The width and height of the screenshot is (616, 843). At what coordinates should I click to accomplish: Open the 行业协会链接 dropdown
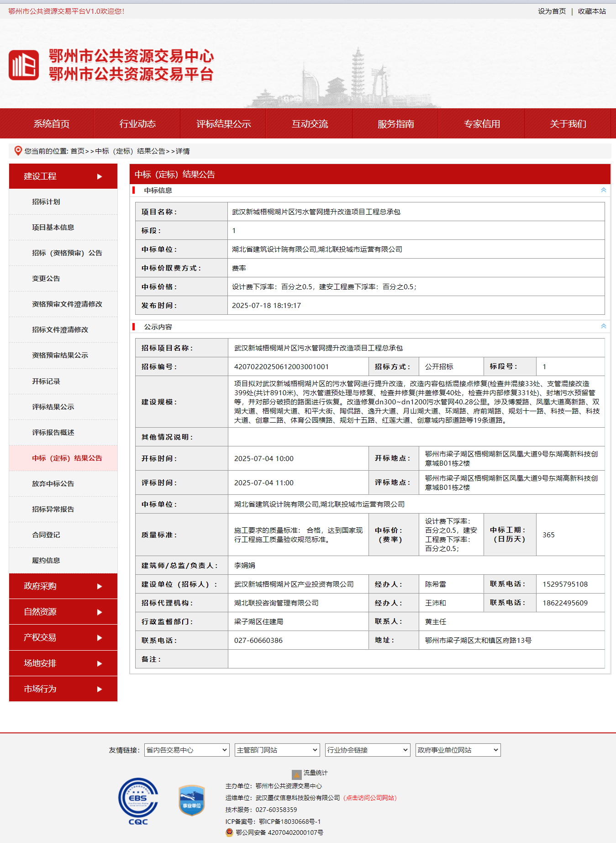tap(367, 750)
